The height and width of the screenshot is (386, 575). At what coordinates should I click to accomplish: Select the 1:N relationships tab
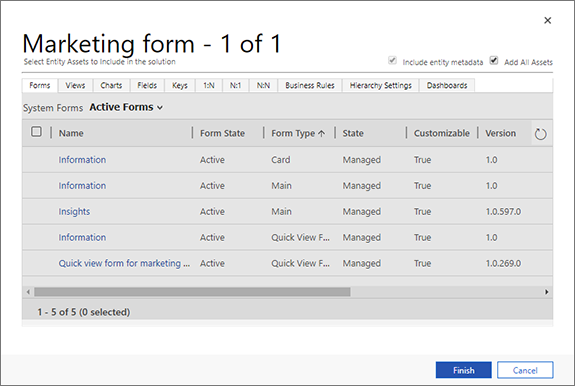[x=209, y=85]
